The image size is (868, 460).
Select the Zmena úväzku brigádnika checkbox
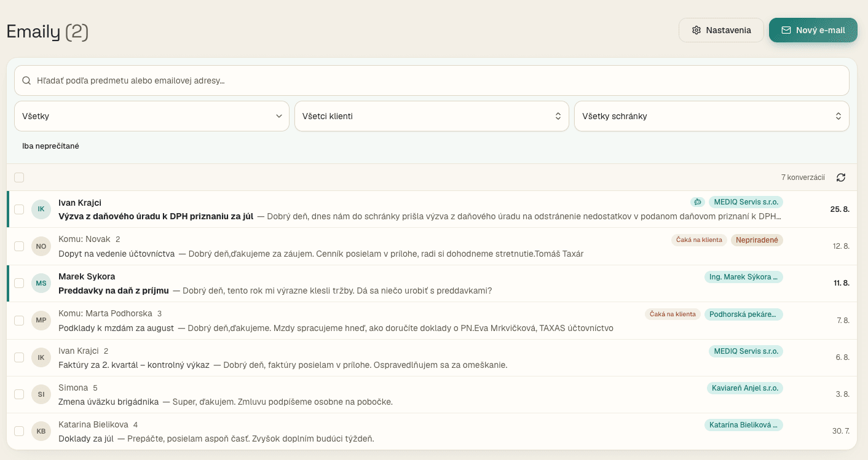click(19, 394)
